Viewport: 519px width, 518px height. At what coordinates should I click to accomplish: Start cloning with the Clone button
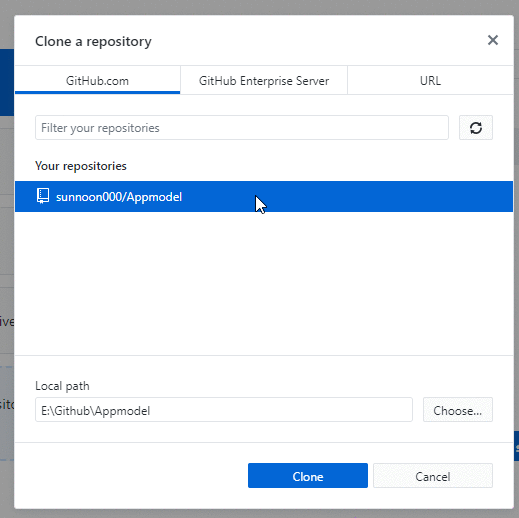pyautogui.click(x=308, y=476)
